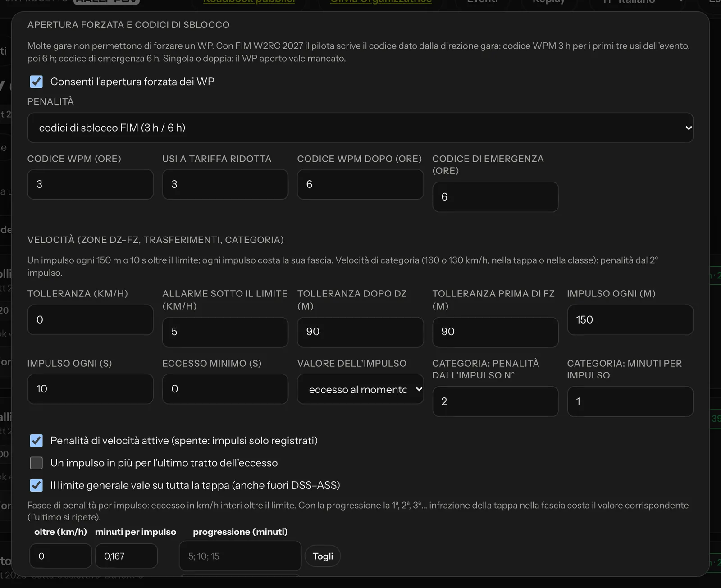Click the "oltre (km/h)" band input
This screenshot has width=721, height=588.
tap(61, 556)
